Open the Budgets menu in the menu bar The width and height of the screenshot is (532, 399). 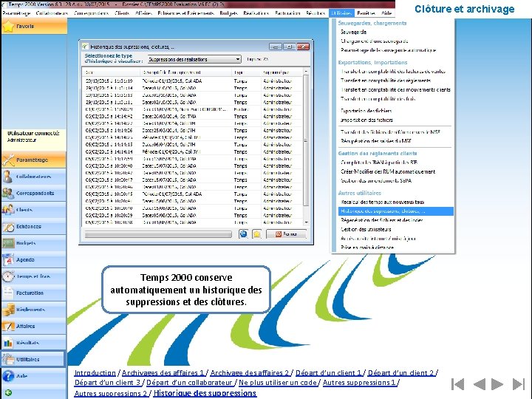click(x=228, y=13)
